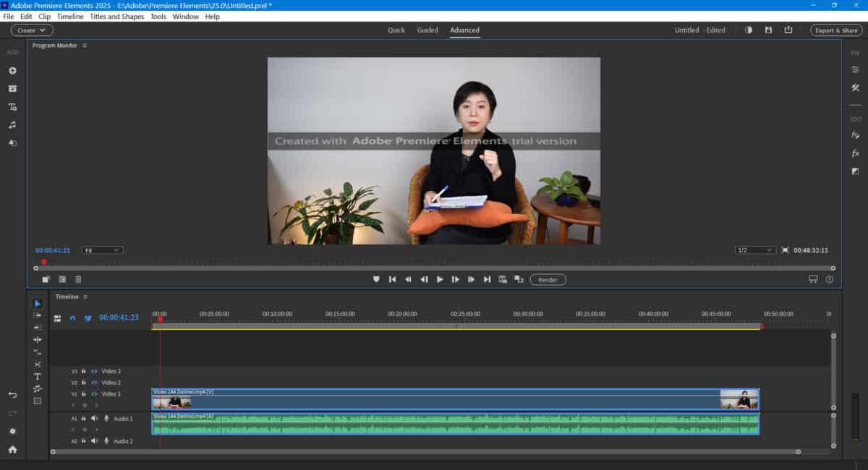Open the monitor help question icon
Screen dimensions: 868x470
830,279
